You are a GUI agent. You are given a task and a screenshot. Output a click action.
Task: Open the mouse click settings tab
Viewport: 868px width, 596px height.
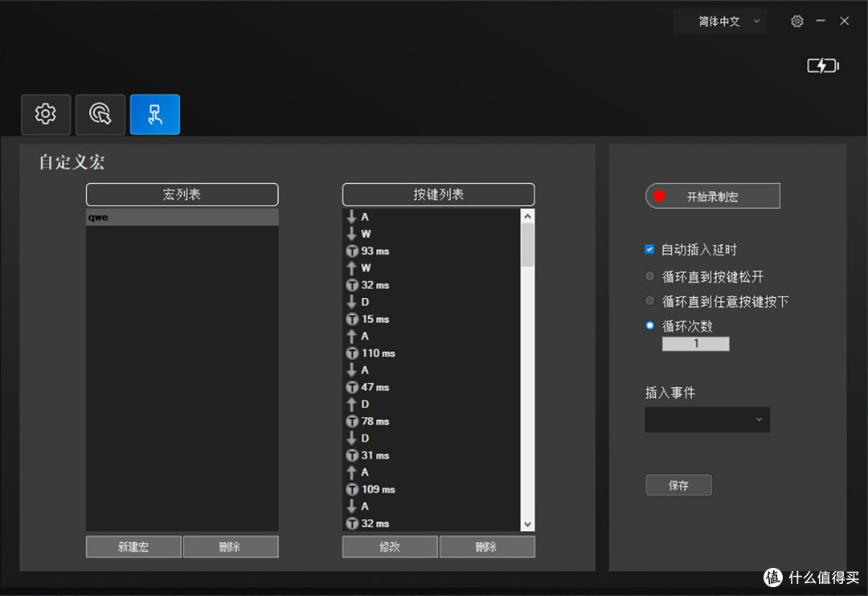(x=100, y=115)
